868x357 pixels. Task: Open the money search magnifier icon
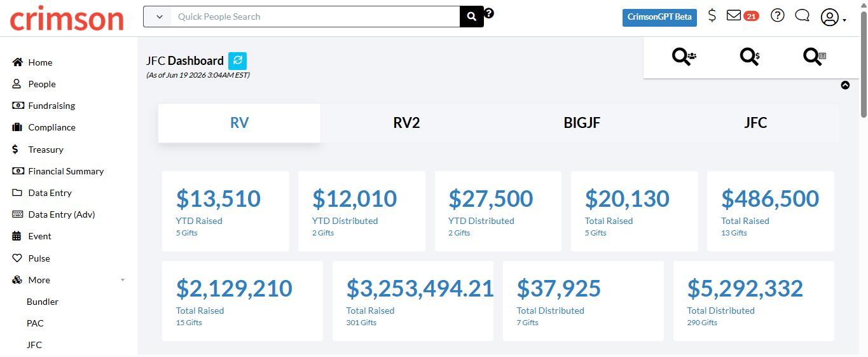pos(750,57)
